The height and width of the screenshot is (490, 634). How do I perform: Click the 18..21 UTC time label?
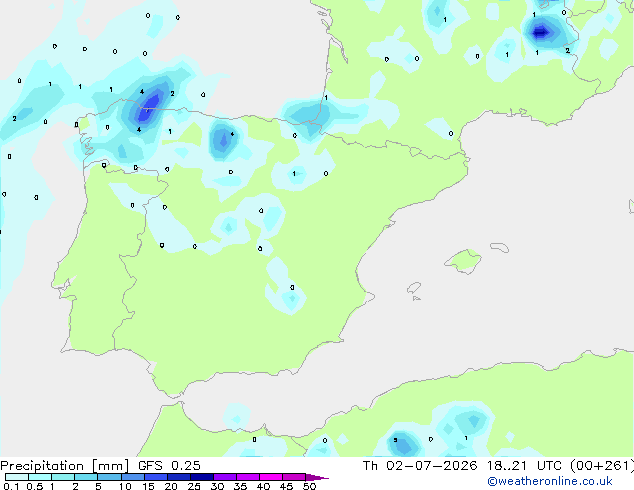click(524, 466)
